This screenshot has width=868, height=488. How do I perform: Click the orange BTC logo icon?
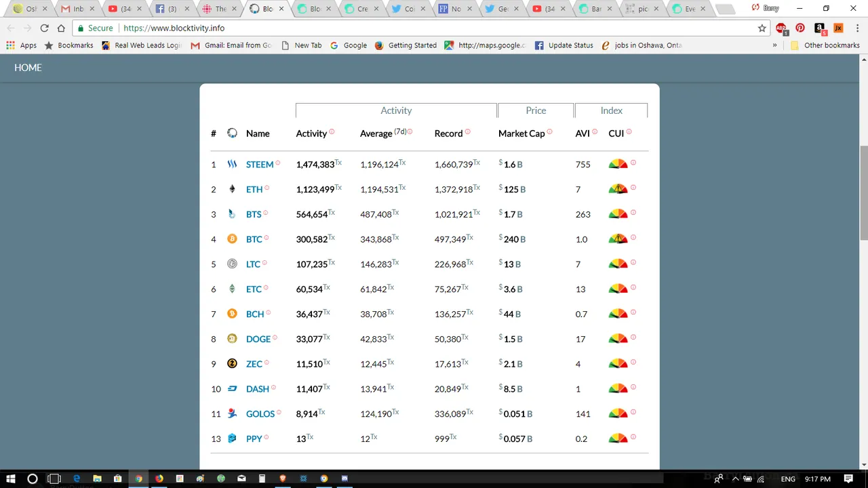(x=232, y=239)
